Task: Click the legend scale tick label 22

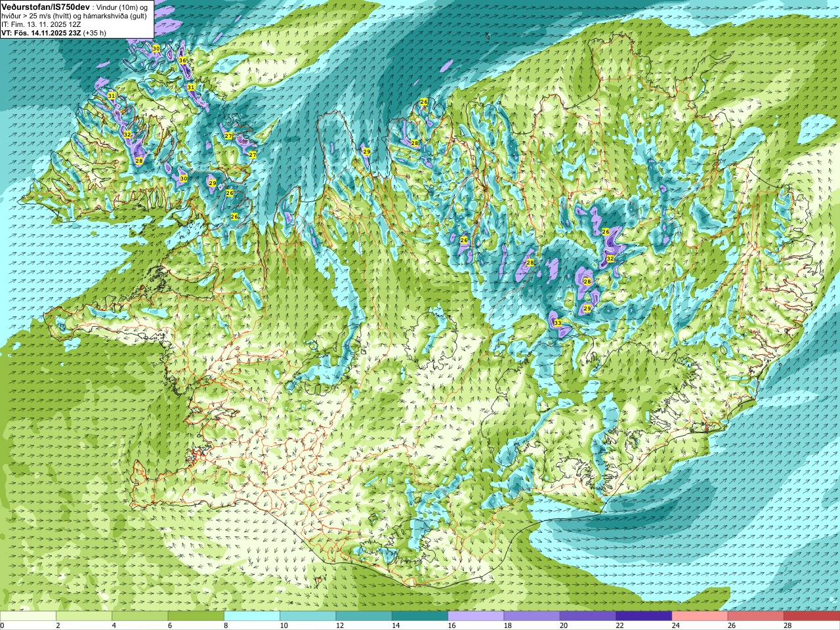Action: [x=620, y=625]
